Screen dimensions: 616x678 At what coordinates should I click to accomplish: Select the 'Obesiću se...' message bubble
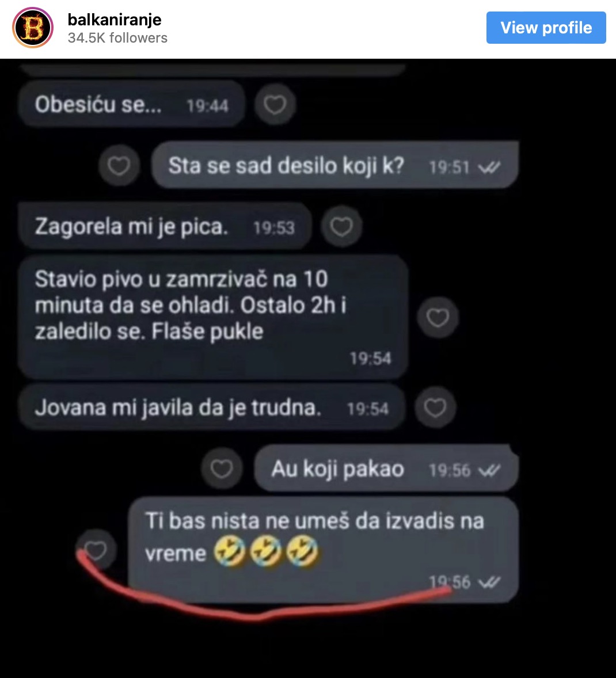(x=131, y=104)
